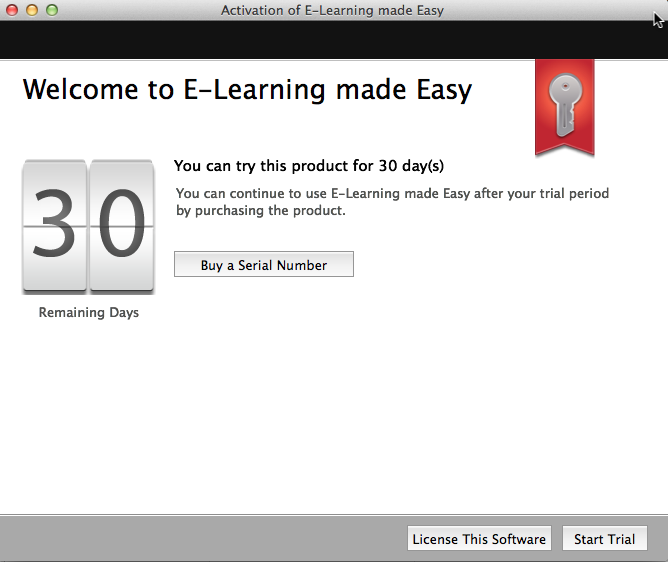Click the line "You can continue to use E-Learning"
The height and width of the screenshot is (562, 668).
(x=392, y=193)
